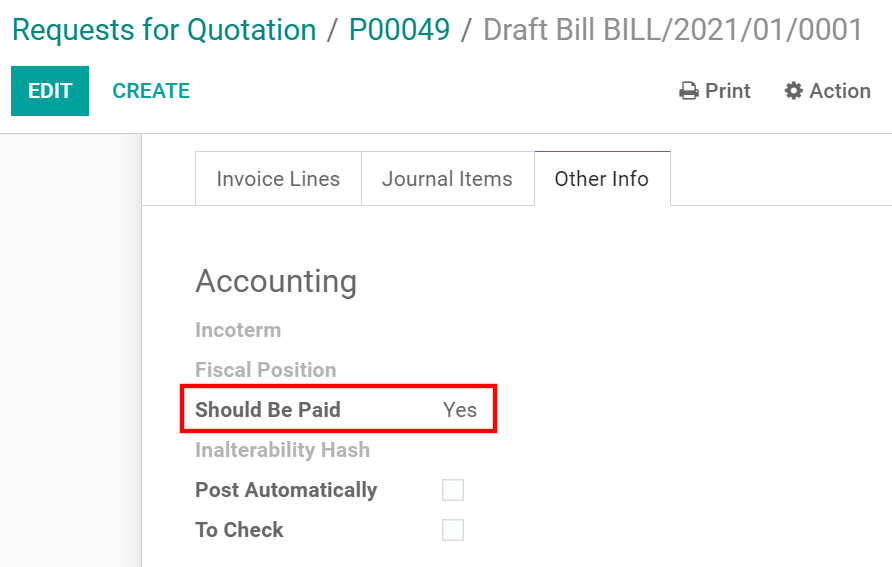Click the CREATE button

click(151, 91)
